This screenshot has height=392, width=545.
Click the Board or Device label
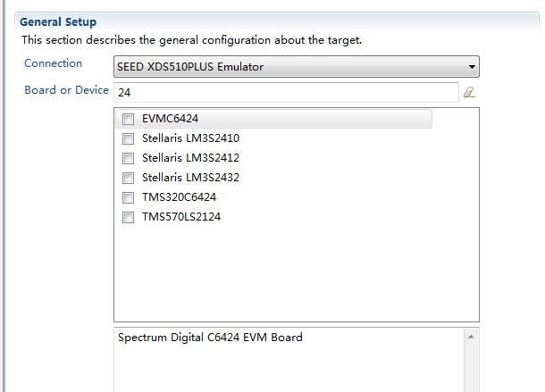[x=66, y=91]
